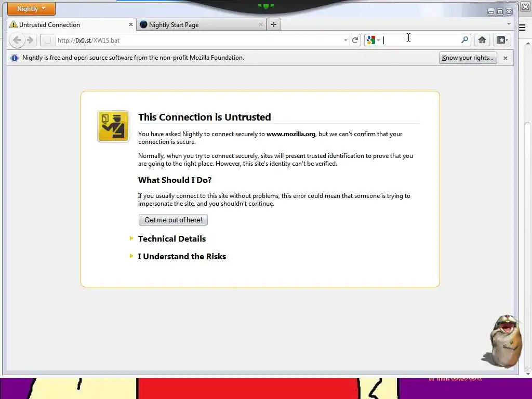Close the Untrusted Connection tab
This screenshot has height=399, width=532.
(130, 25)
